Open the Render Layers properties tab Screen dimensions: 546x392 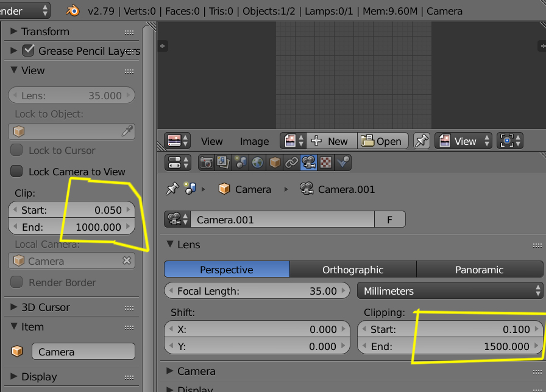click(223, 163)
